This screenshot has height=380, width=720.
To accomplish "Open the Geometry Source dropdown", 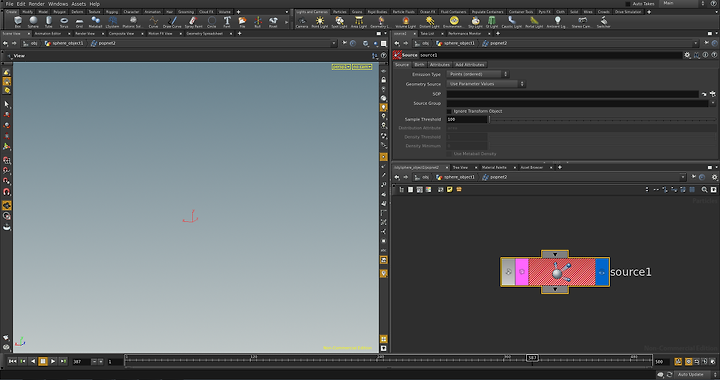I will 486,84.
